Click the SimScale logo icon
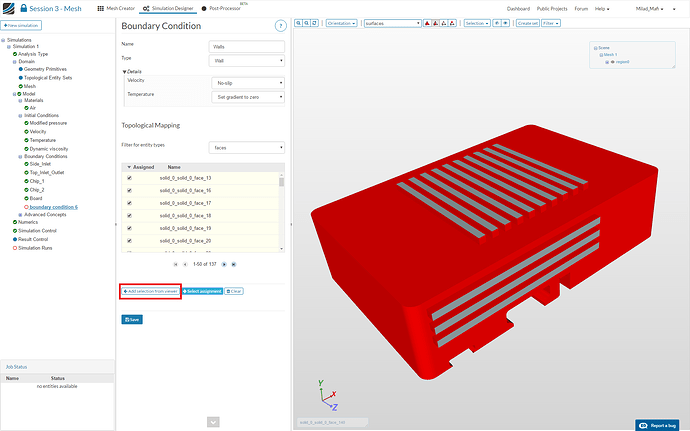 click(x=7, y=8)
